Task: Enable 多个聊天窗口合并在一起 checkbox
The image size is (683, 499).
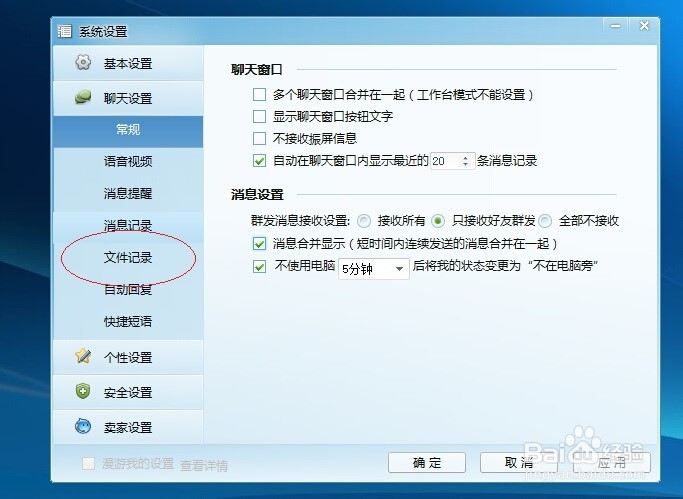Action: [259, 94]
